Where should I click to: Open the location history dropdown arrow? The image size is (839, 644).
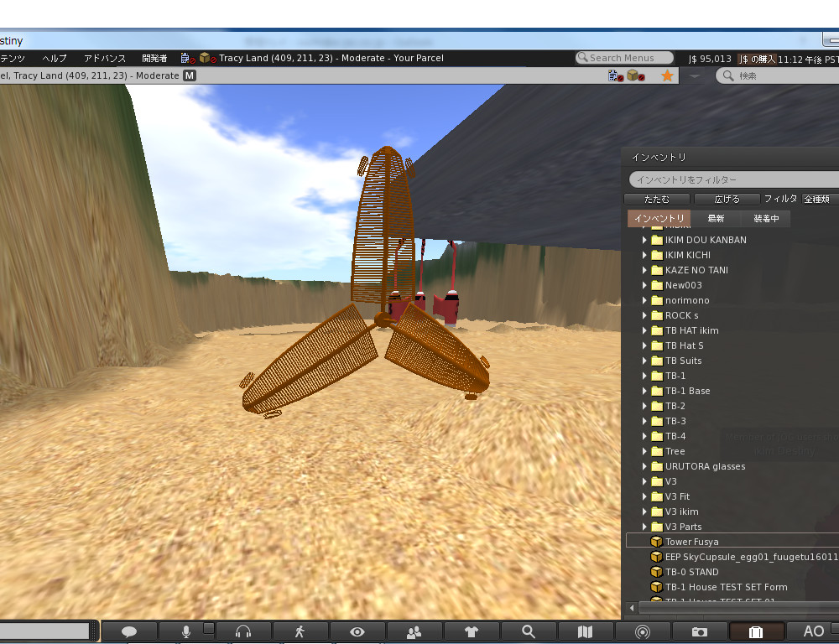click(694, 76)
